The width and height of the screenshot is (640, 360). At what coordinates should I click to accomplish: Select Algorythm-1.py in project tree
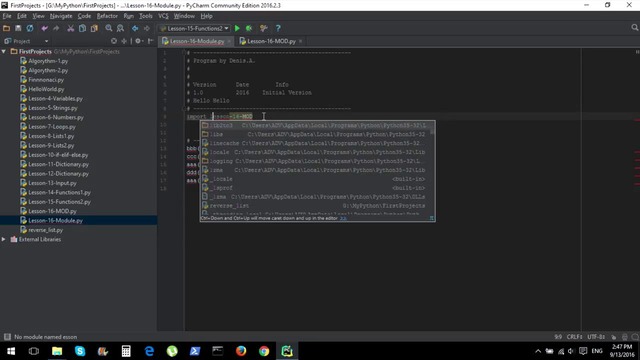(x=48, y=61)
